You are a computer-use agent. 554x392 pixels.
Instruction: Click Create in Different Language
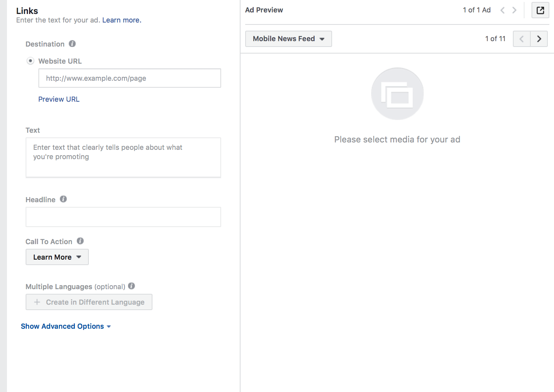point(89,302)
